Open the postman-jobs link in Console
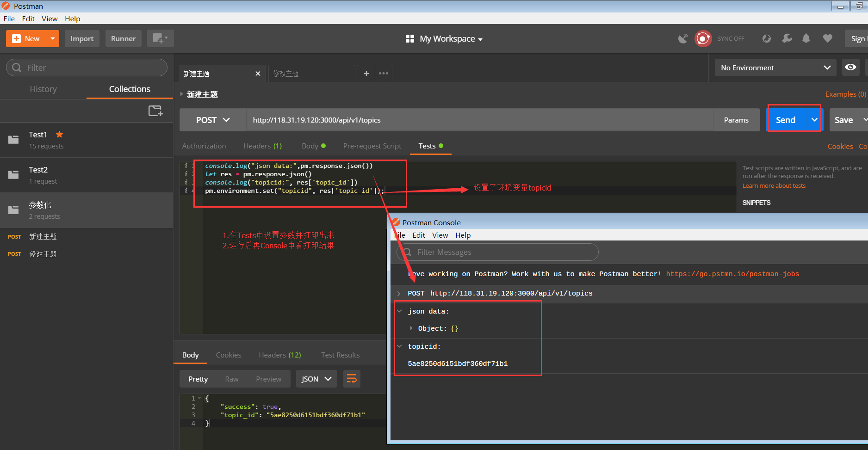 (x=732, y=274)
